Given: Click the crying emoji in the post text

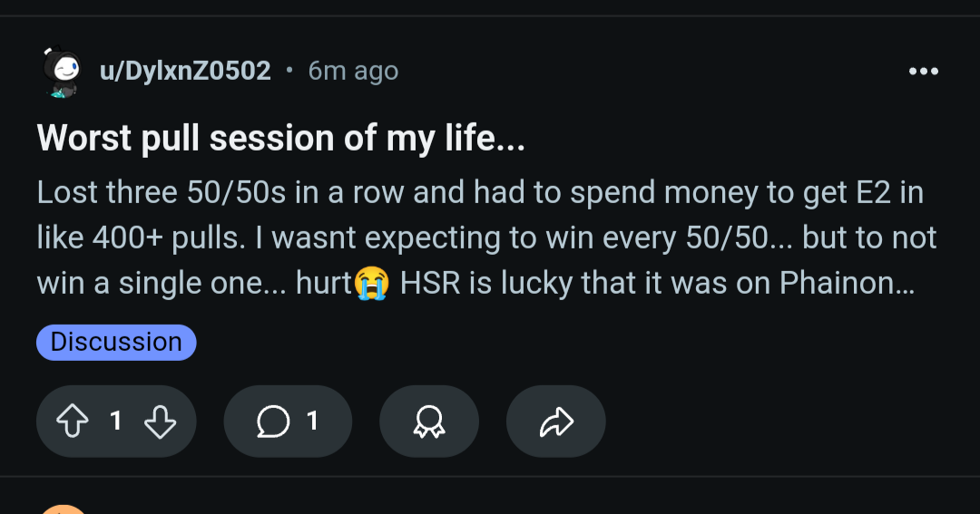Looking at the screenshot, I should click(372, 283).
